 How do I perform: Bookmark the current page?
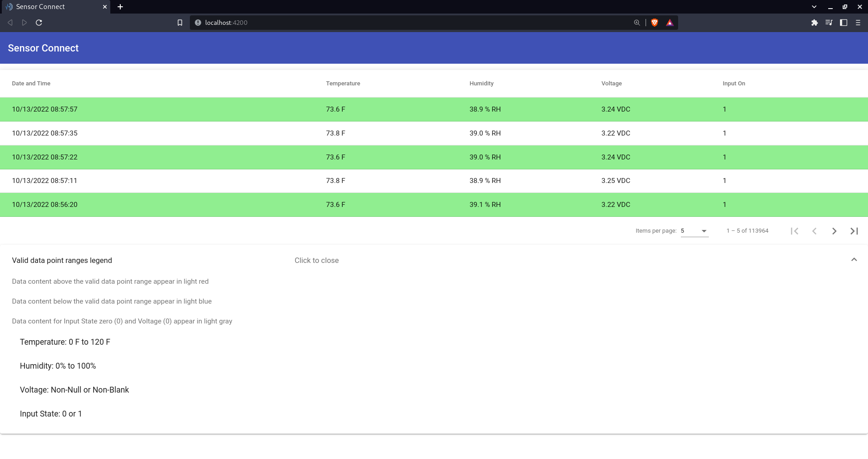click(180, 23)
